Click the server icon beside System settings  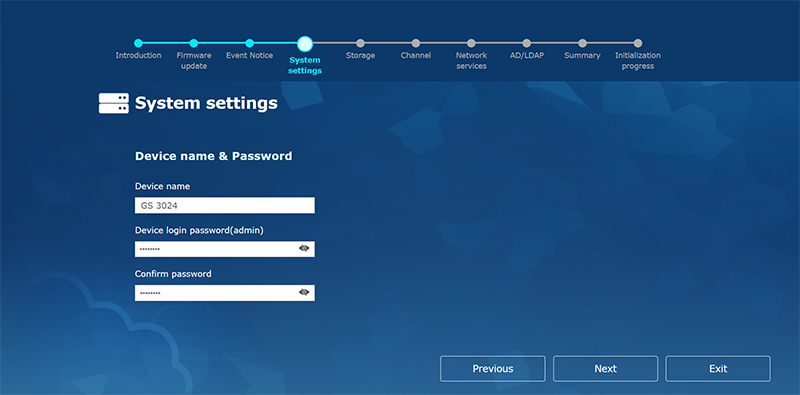pyautogui.click(x=113, y=103)
